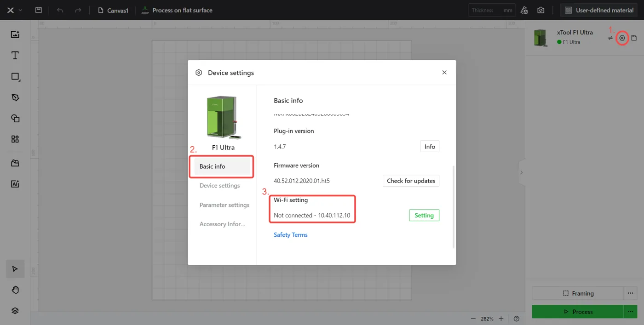This screenshot has height=325, width=644.
Task: Click firmware version 40.52.012.2020.01.ht5 text
Action: pos(302,181)
